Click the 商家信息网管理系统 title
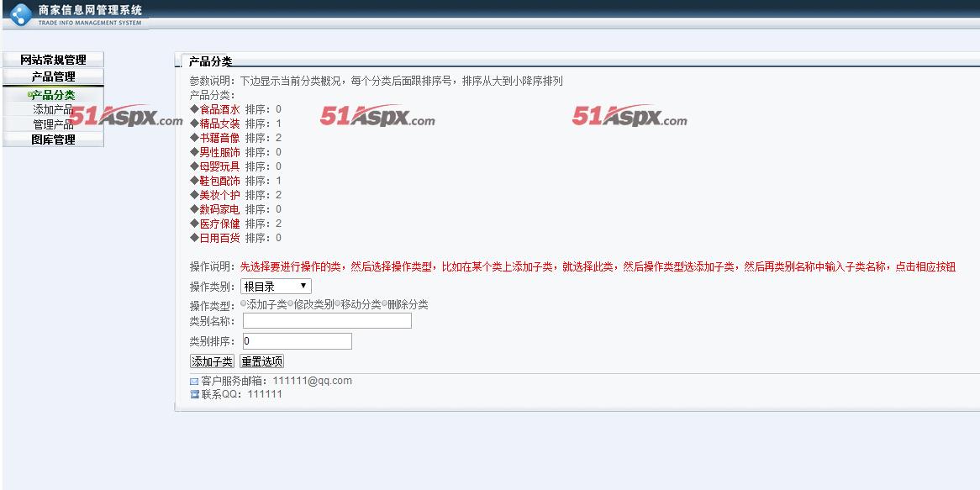The image size is (980, 490). [90, 10]
